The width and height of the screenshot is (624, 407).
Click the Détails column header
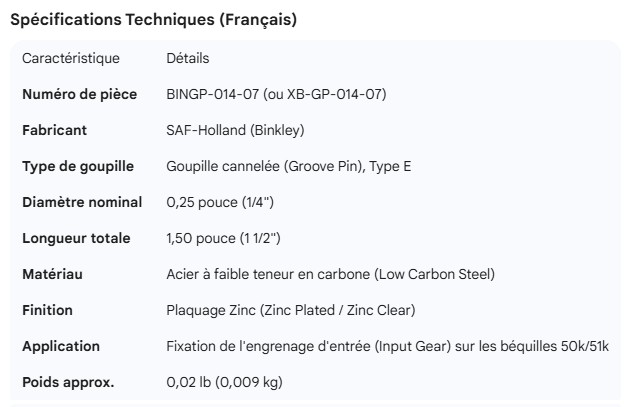tap(187, 59)
